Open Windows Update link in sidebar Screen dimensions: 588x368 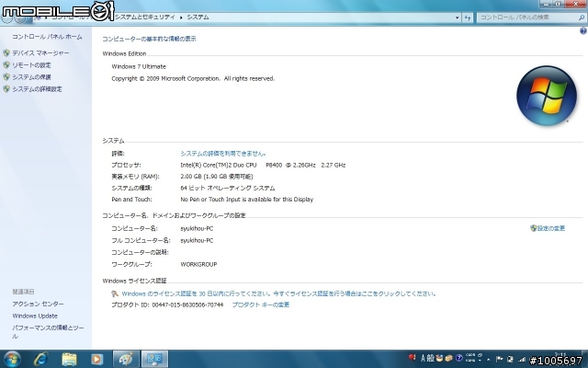tap(35, 316)
